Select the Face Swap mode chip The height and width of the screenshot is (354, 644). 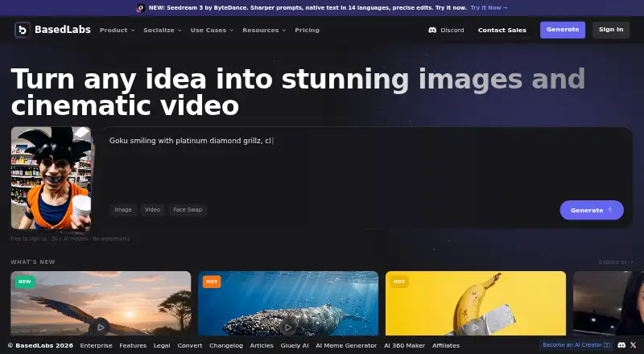click(188, 210)
